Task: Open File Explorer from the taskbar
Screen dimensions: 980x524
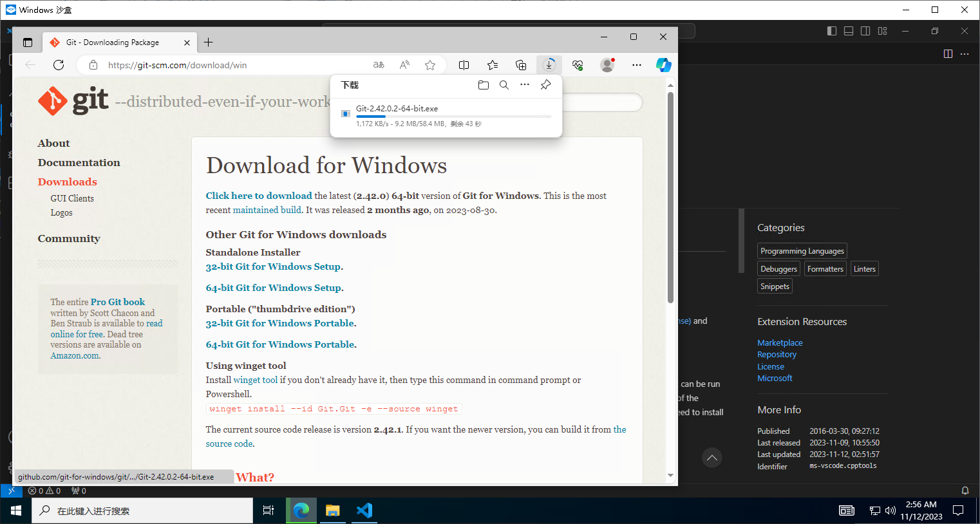Action: (x=332, y=510)
